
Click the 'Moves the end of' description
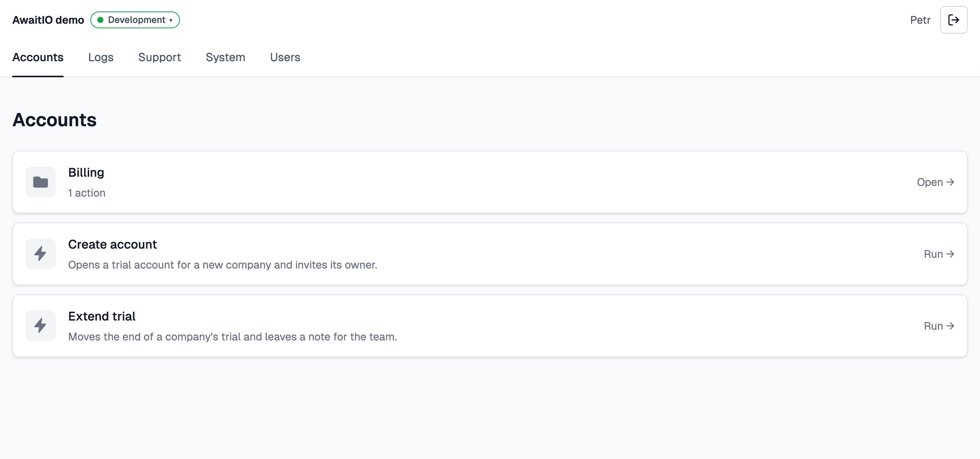(x=233, y=337)
